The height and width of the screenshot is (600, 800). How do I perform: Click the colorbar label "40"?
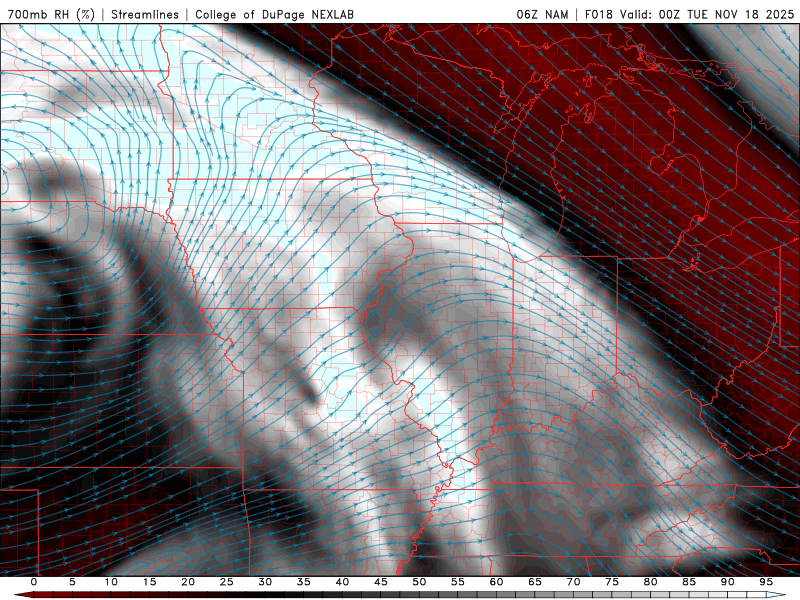click(342, 582)
